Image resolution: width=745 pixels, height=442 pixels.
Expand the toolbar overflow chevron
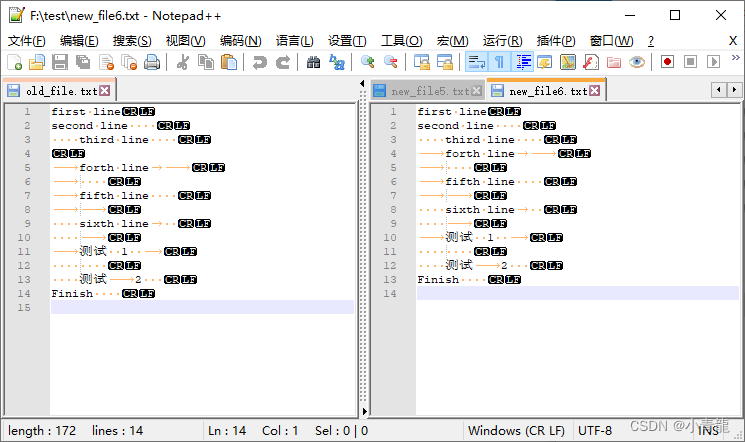click(735, 58)
